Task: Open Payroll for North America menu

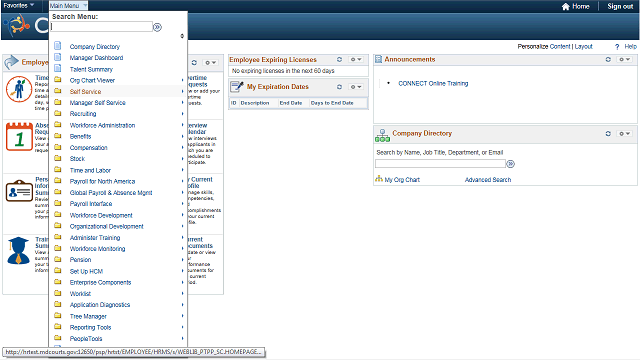Action: point(102,182)
